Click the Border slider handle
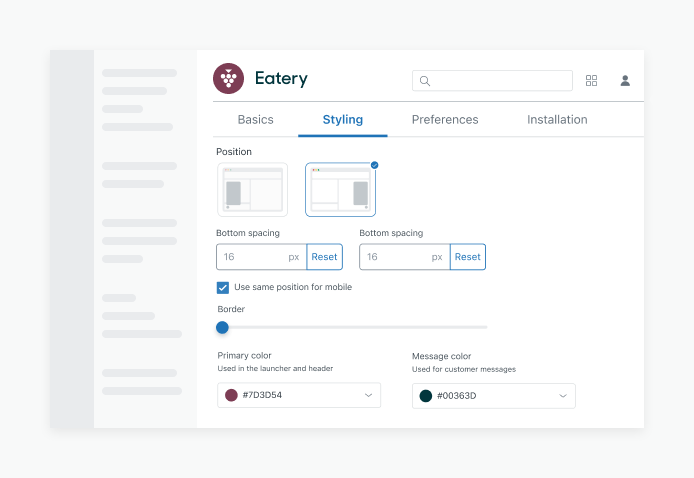 tap(222, 328)
